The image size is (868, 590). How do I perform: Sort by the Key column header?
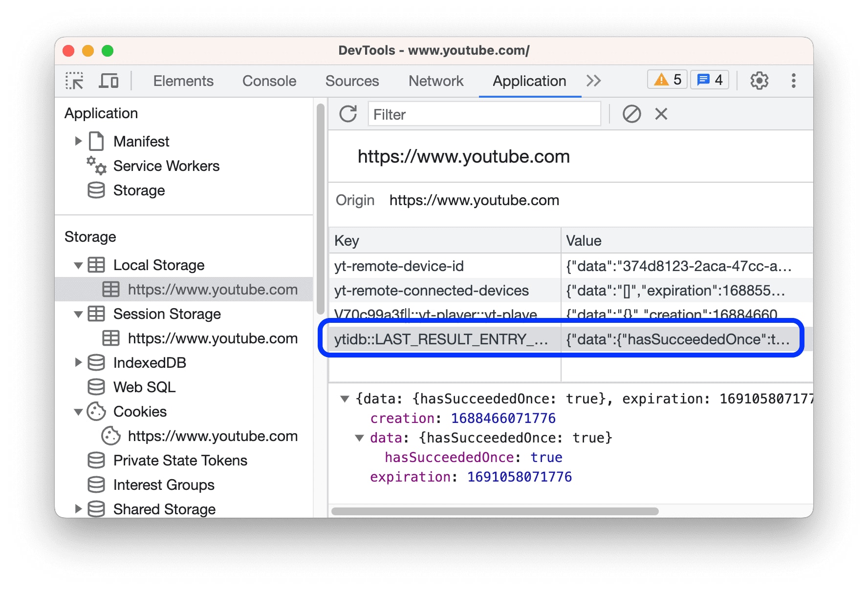(x=444, y=240)
